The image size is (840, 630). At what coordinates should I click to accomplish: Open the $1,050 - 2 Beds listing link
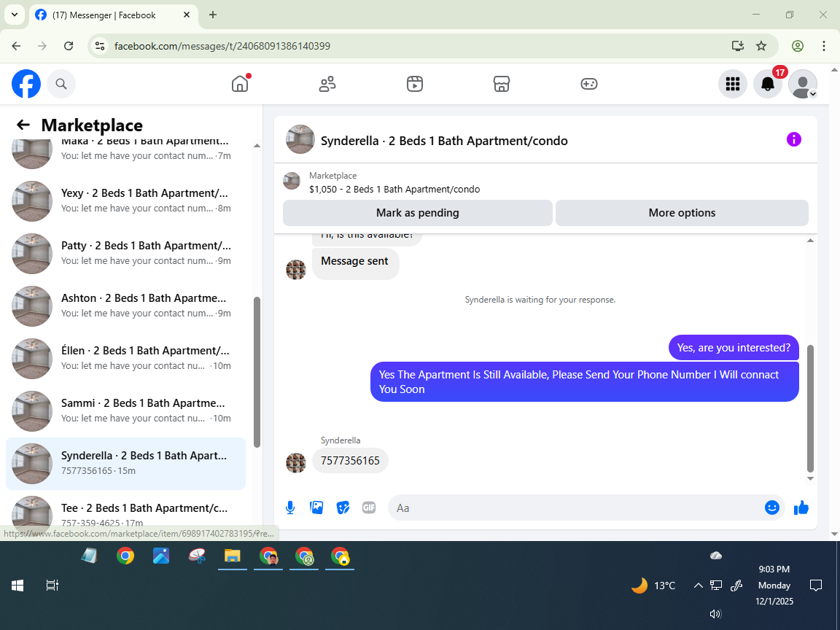[x=394, y=189]
